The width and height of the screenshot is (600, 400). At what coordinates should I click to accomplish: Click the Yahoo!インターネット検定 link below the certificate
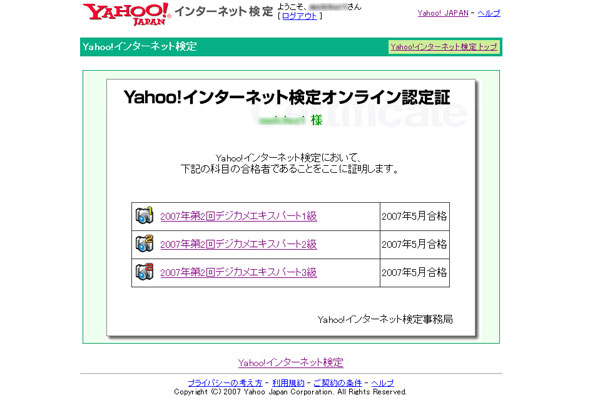coord(290,362)
